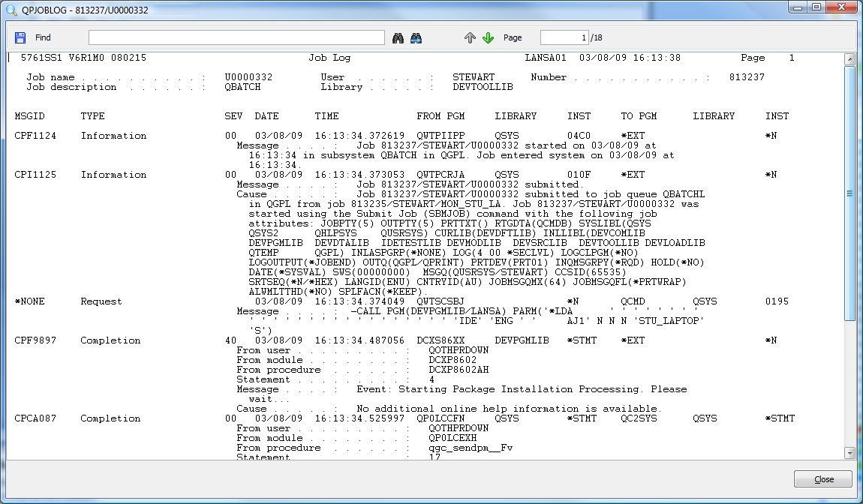Click the TO PGM column header

click(x=639, y=116)
